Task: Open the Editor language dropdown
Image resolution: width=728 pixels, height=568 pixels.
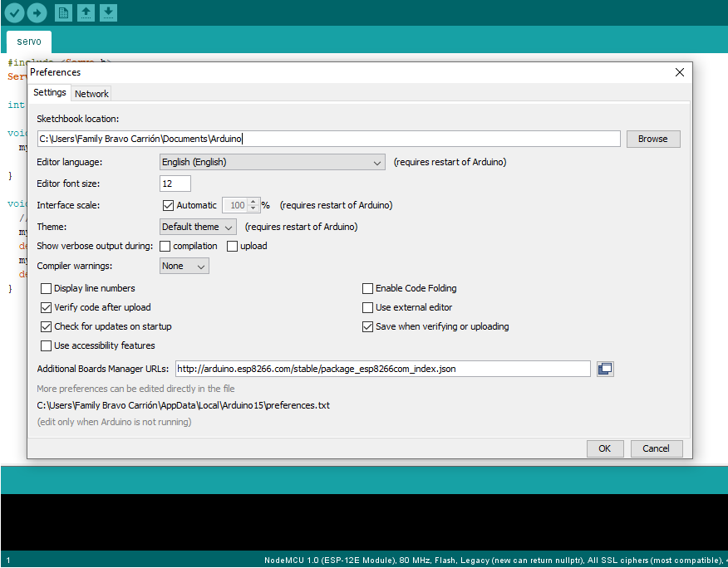Action: (272, 162)
